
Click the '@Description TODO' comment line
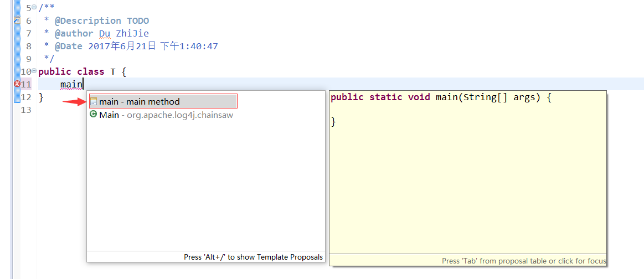(x=97, y=20)
